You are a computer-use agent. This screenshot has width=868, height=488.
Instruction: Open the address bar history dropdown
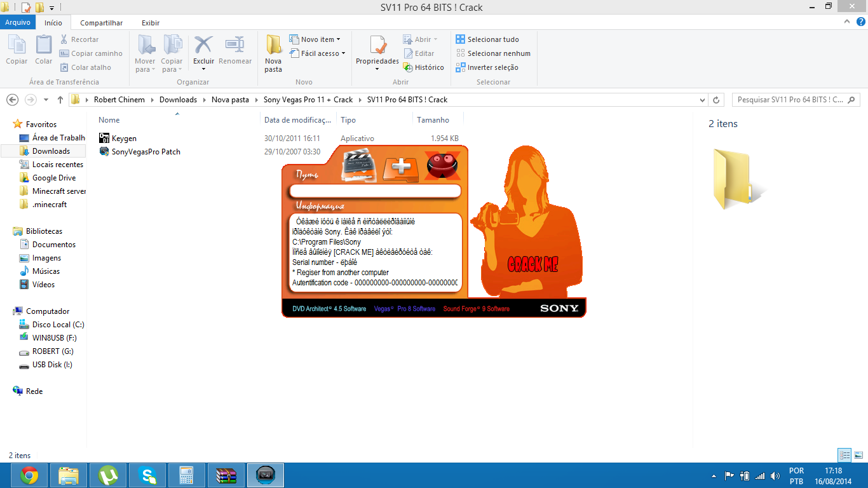click(702, 100)
